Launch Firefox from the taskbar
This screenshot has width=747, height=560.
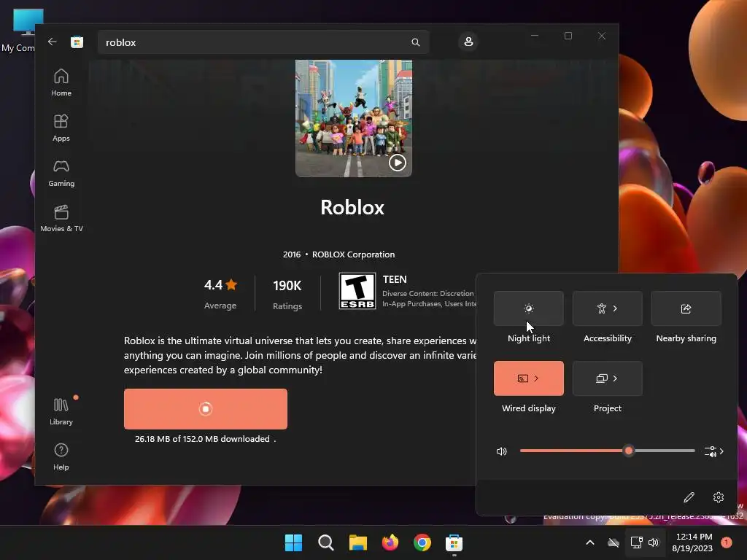pyautogui.click(x=390, y=542)
